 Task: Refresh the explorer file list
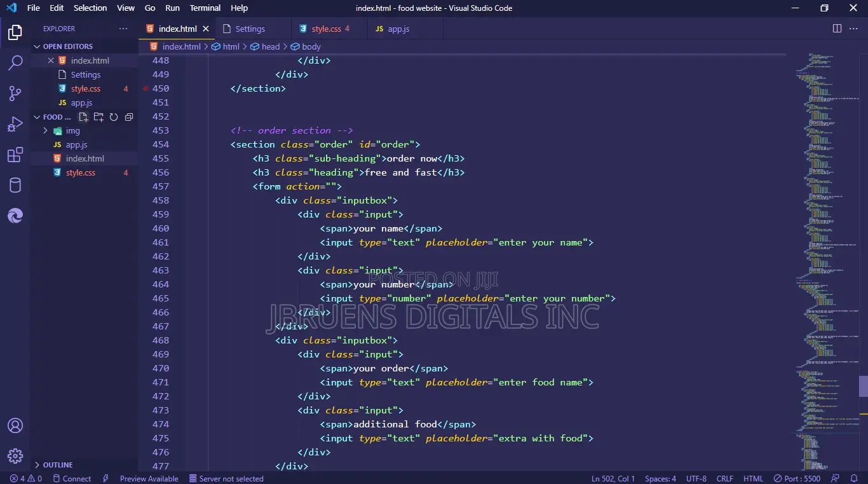click(x=114, y=117)
